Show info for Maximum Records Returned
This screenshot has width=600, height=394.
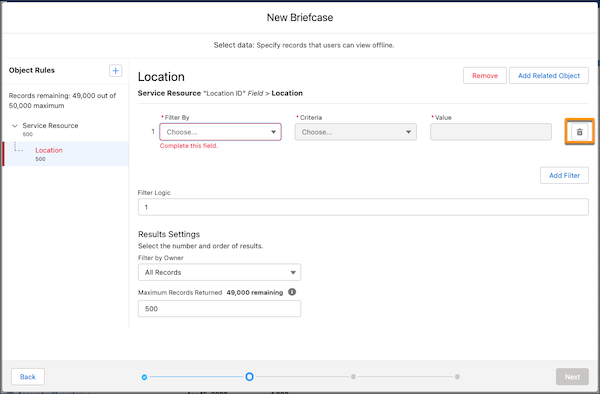pyautogui.click(x=292, y=292)
